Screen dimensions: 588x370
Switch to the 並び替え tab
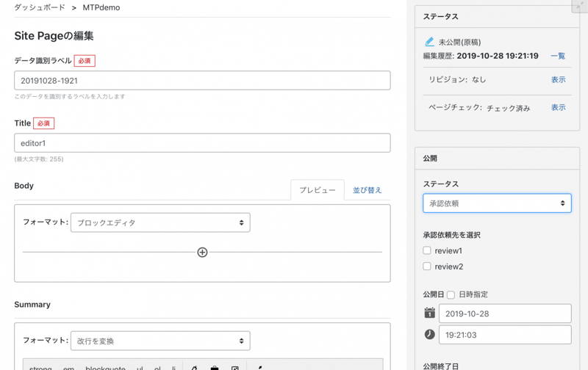(367, 190)
